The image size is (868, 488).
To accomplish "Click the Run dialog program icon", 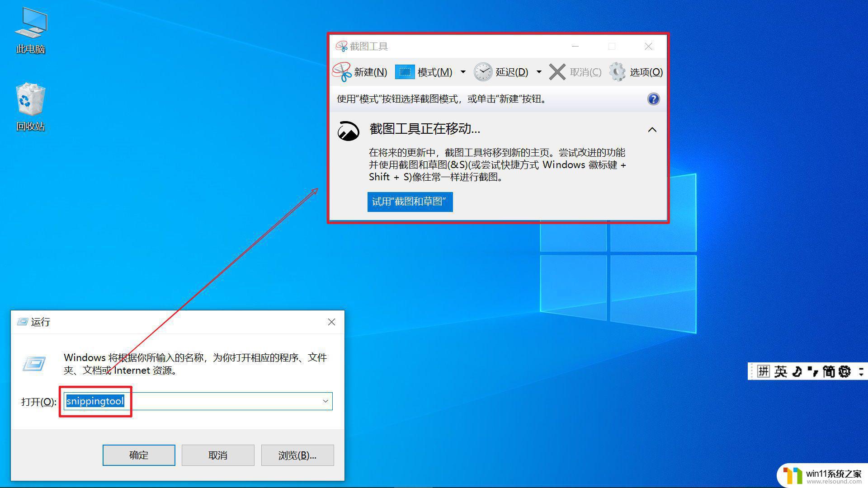I will point(34,363).
